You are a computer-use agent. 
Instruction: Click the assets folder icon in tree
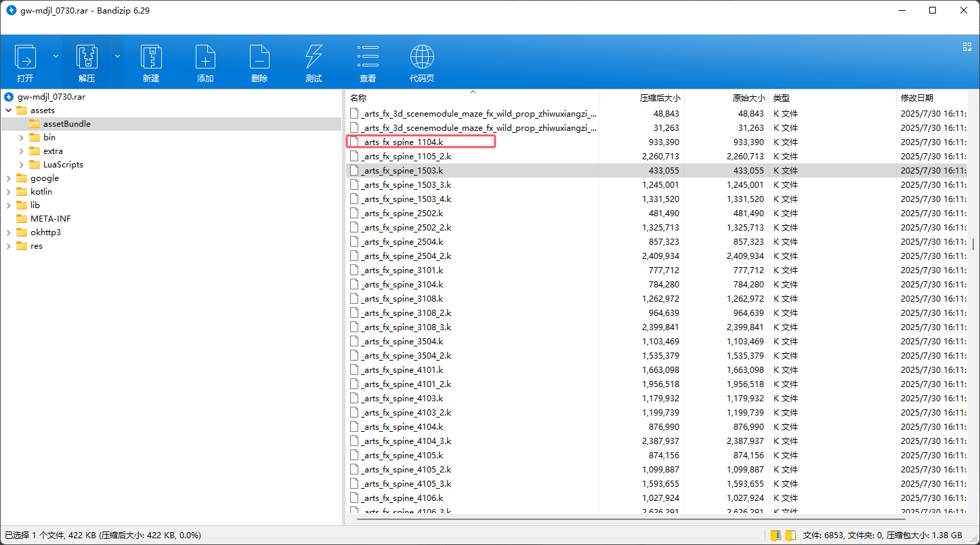(22, 110)
